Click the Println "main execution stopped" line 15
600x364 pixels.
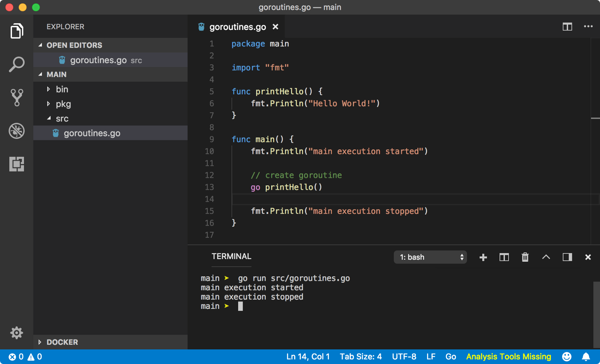click(339, 211)
